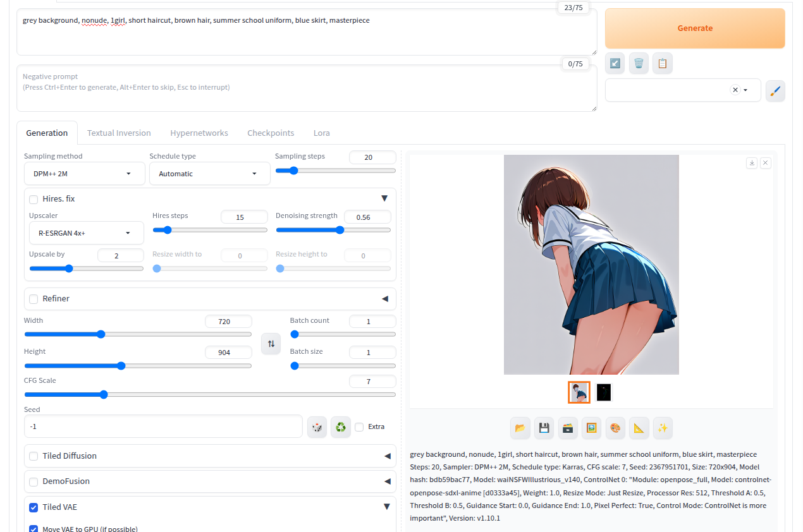The image size is (803, 532).
Task: Send image to extras ruler icon
Action: (639, 428)
